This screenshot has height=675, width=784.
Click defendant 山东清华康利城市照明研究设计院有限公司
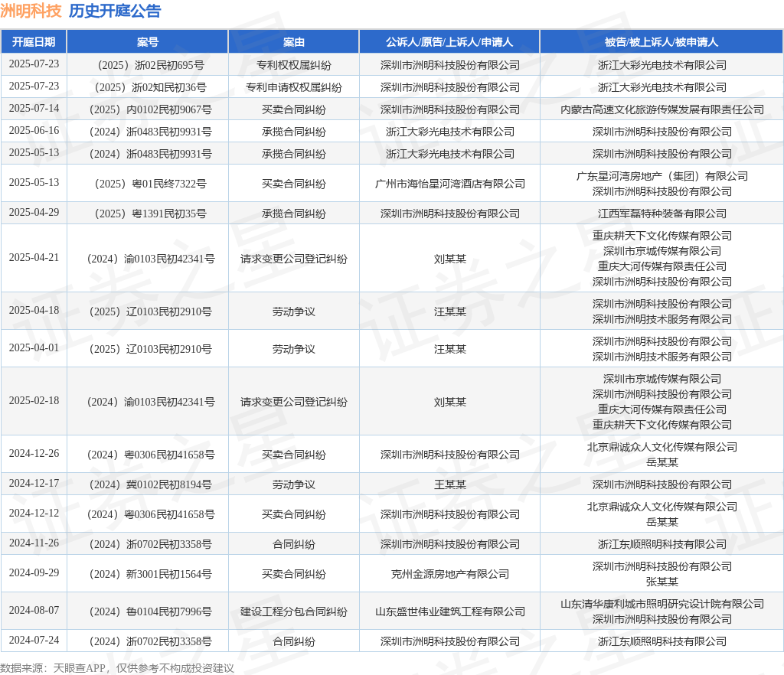tap(662, 604)
